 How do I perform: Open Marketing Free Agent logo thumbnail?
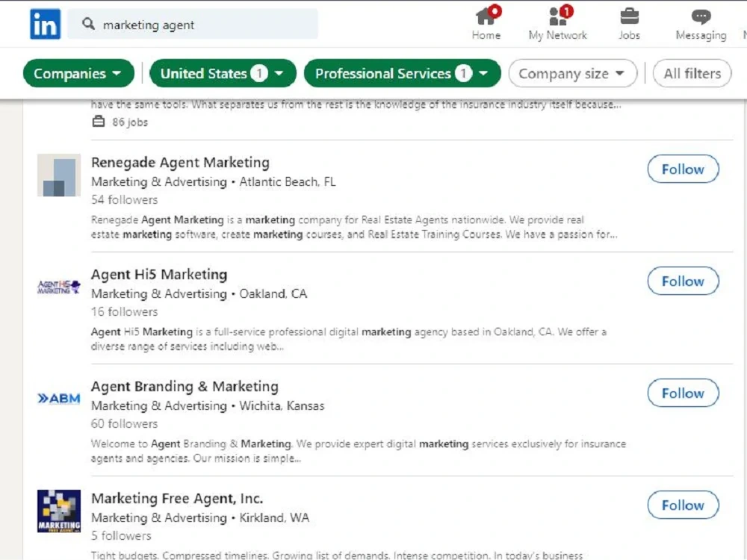pos(59,511)
